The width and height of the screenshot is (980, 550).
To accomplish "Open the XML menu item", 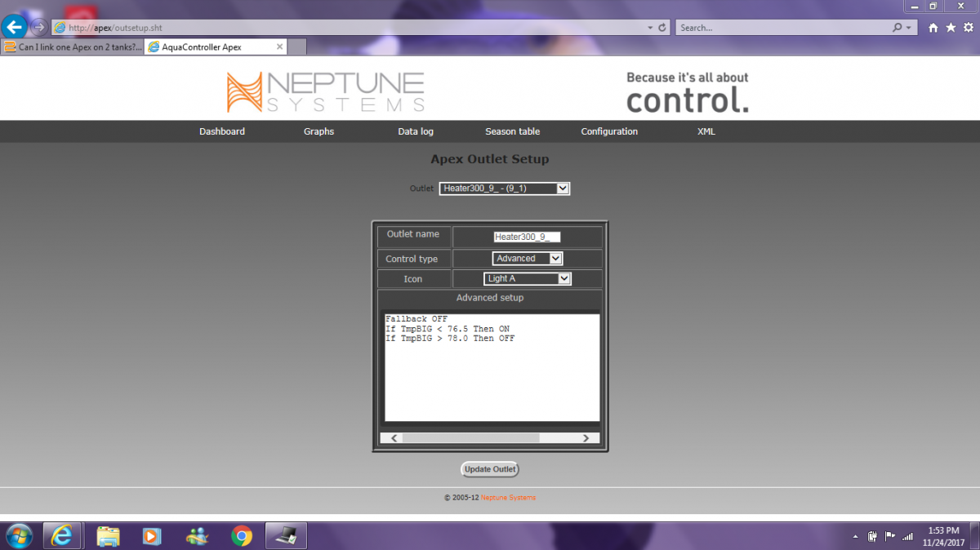I will 706,131.
